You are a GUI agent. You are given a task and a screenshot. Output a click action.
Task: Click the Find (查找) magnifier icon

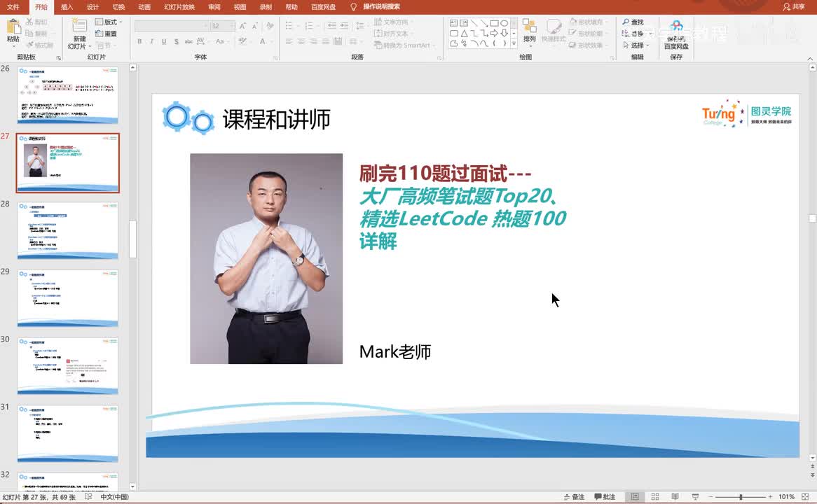pos(626,22)
